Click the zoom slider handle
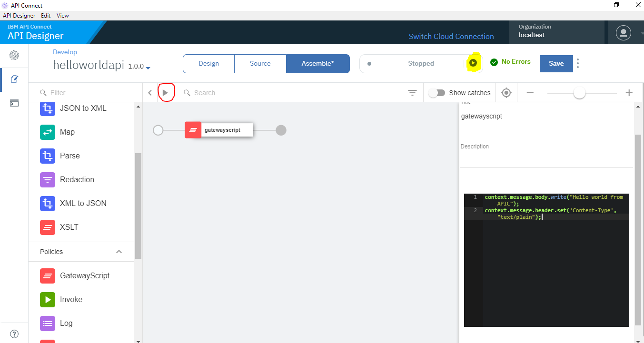The width and height of the screenshot is (644, 343). click(579, 93)
